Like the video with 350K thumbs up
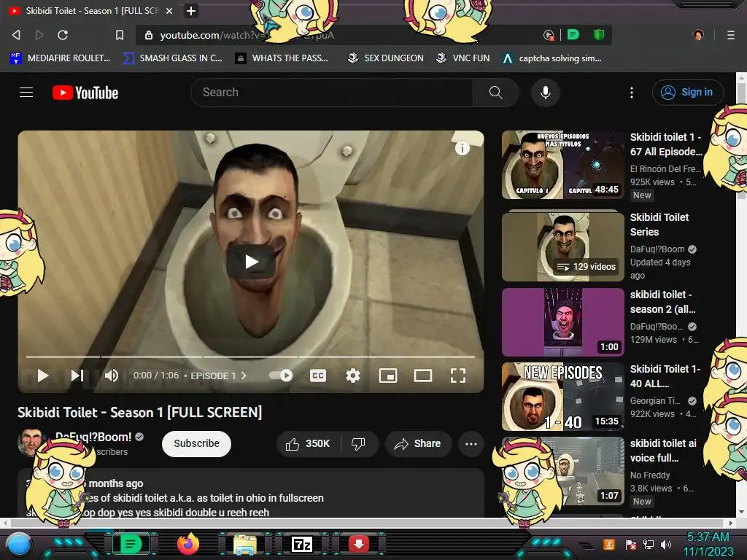The height and width of the screenshot is (560, 747). pos(309,443)
